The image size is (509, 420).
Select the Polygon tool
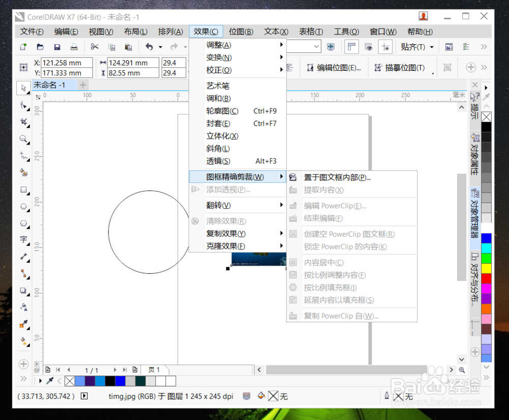click(23, 223)
